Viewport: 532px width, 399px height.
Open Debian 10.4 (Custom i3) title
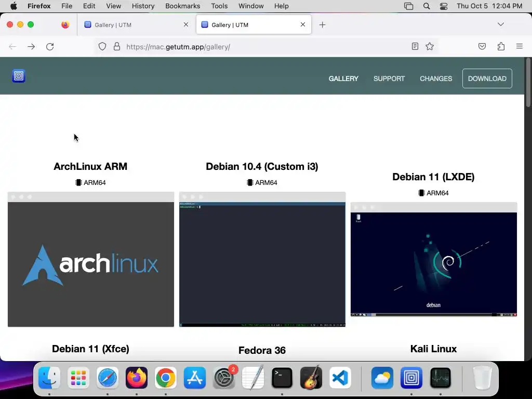(262, 167)
